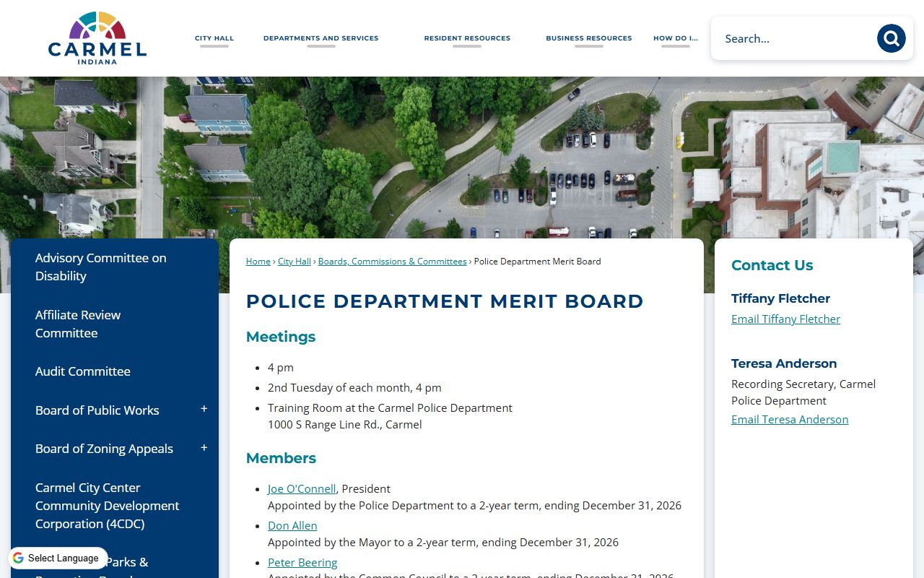Click 'Training Room at the Carmel Police Department' text
Viewport: 924px width, 578px height.
click(390, 407)
